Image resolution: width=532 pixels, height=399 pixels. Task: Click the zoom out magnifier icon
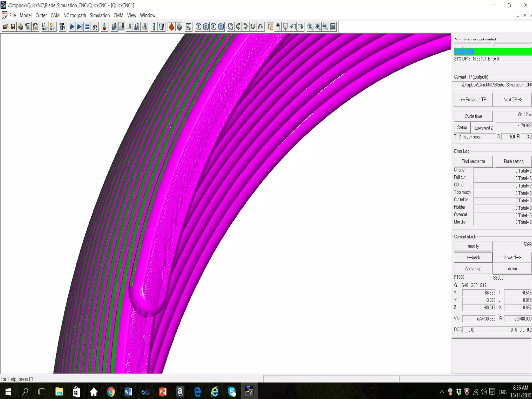325,27
